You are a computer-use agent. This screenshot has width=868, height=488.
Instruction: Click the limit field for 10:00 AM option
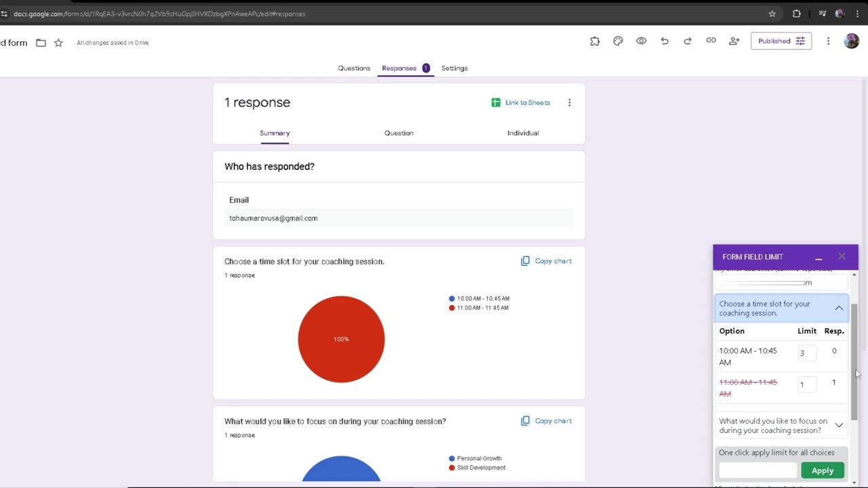tap(806, 353)
